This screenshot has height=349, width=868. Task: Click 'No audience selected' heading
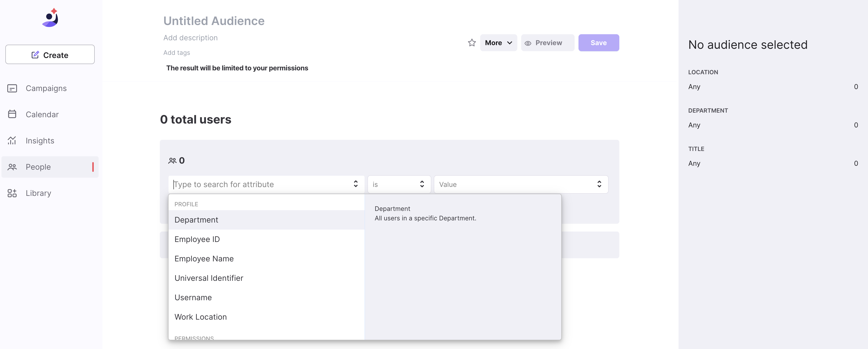click(748, 44)
